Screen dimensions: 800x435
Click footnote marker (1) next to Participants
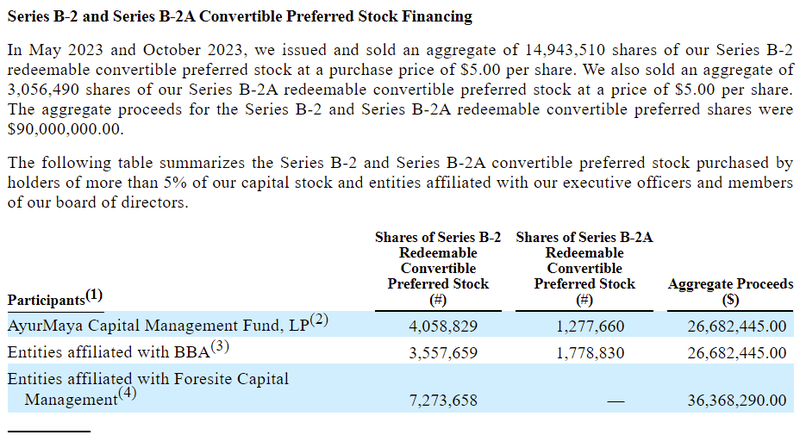tap(94, 295)
